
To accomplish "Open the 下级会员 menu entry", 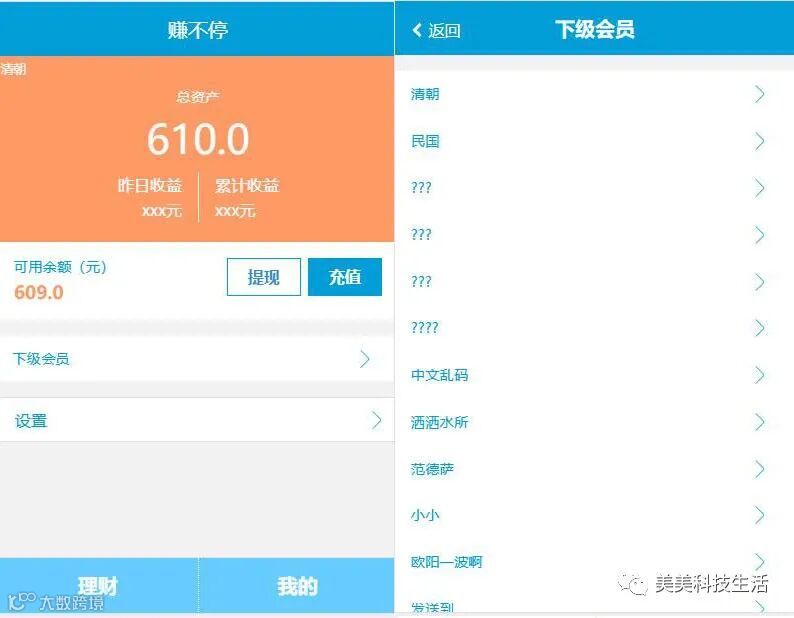I will coord(197,359).
